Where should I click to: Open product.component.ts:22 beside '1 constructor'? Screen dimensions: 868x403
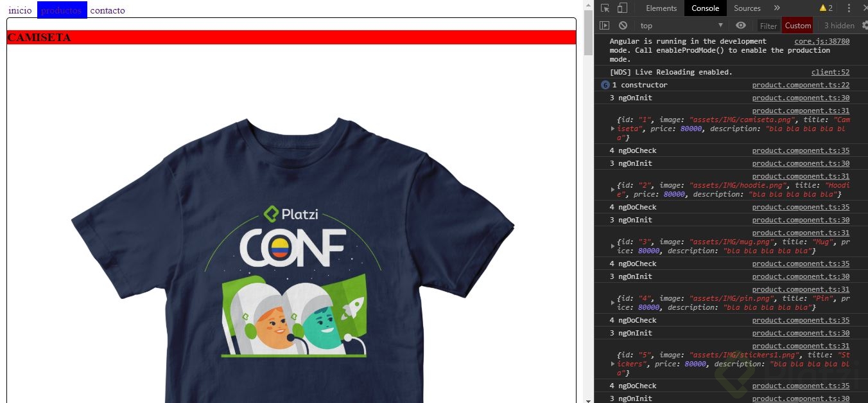801,85
